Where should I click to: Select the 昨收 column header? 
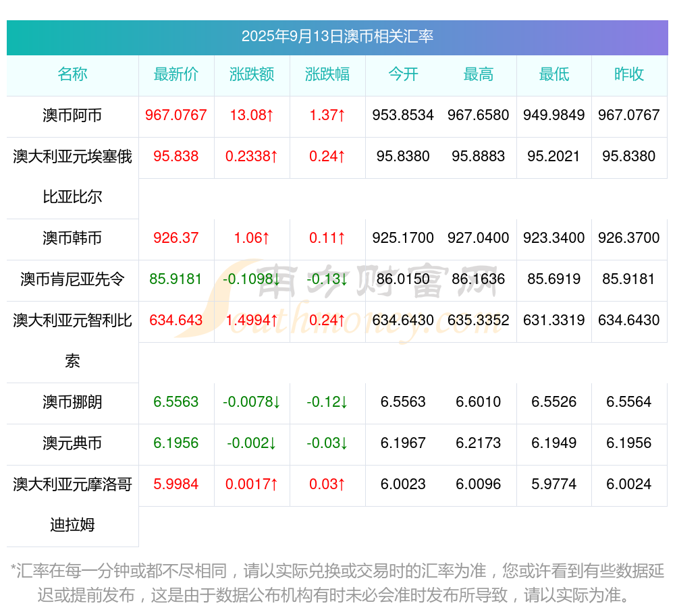tap(629, 74)
